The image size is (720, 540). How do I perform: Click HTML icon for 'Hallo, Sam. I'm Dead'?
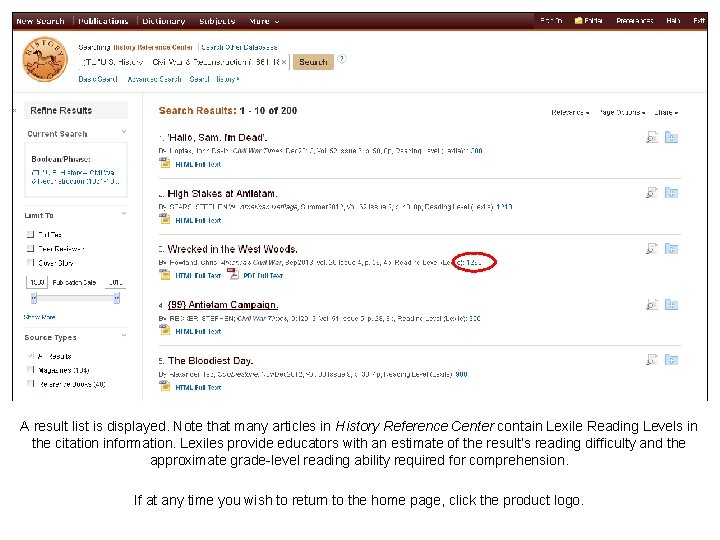click(x=165, y=163)
